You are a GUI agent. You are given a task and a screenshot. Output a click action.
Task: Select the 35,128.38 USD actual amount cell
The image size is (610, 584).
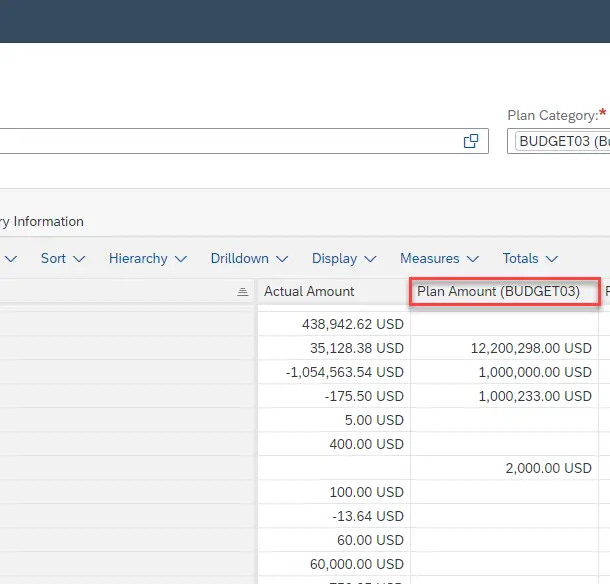(x=334, y=348)
